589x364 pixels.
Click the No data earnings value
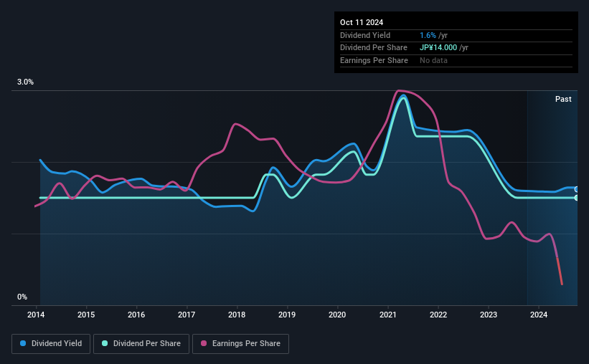tap(433, 60)
